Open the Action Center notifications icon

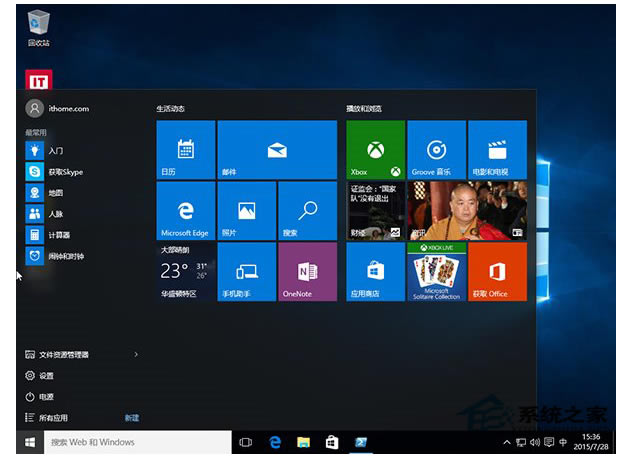point(549,442)
